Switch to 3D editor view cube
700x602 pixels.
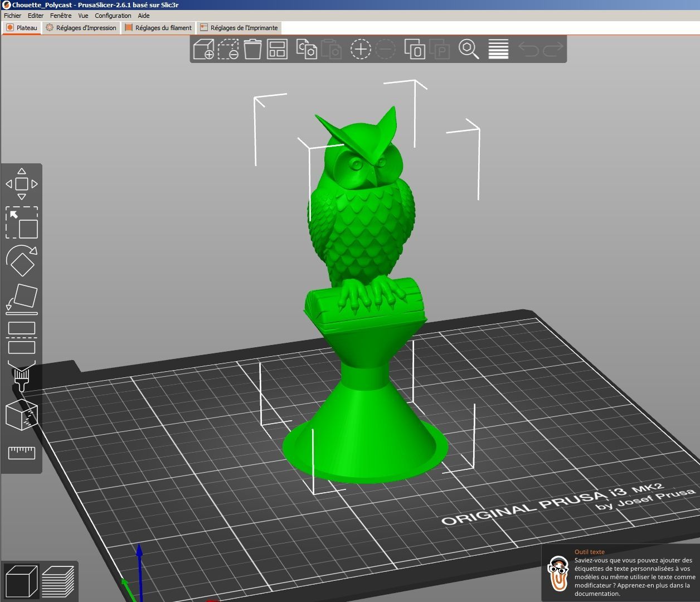[21, 581]
